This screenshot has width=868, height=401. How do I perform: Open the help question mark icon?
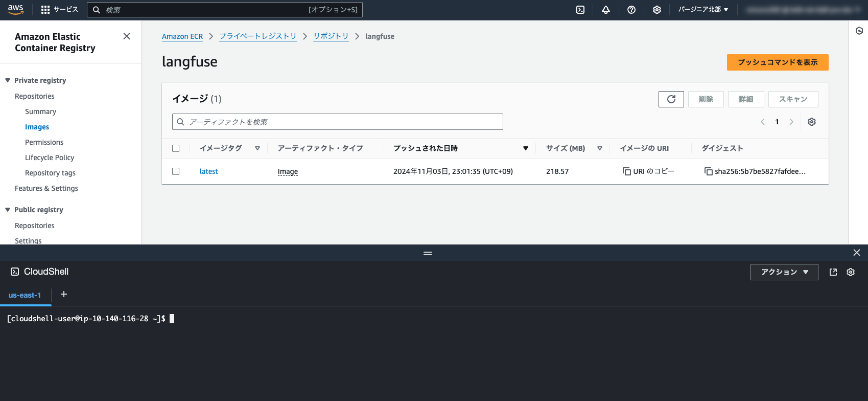click(x=631, y=10)
